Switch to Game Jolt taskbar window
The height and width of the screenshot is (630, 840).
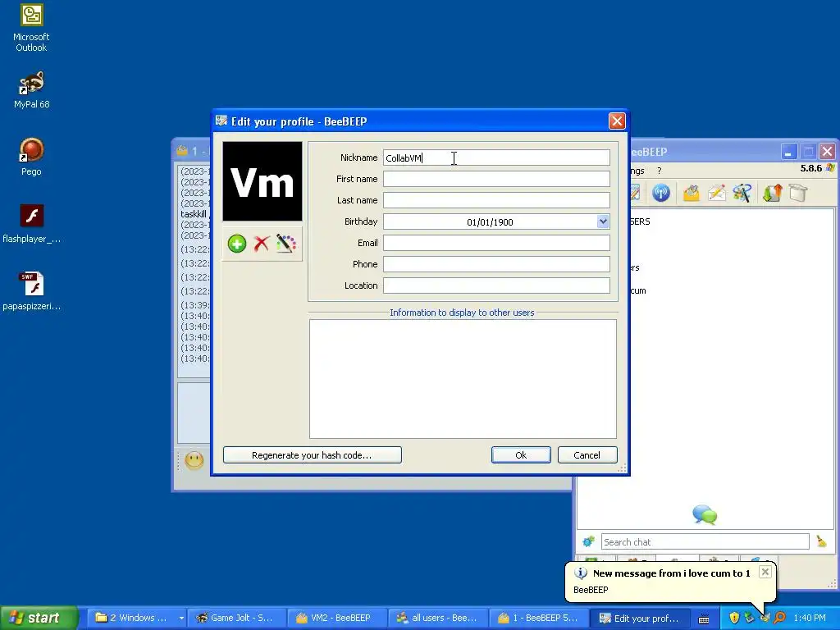point(235,618)
